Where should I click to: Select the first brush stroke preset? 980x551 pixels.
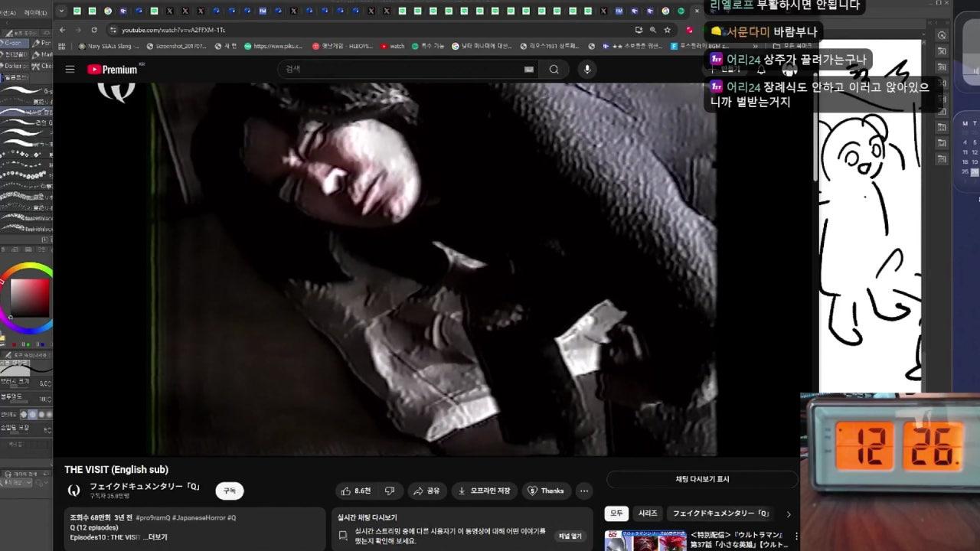24,90
